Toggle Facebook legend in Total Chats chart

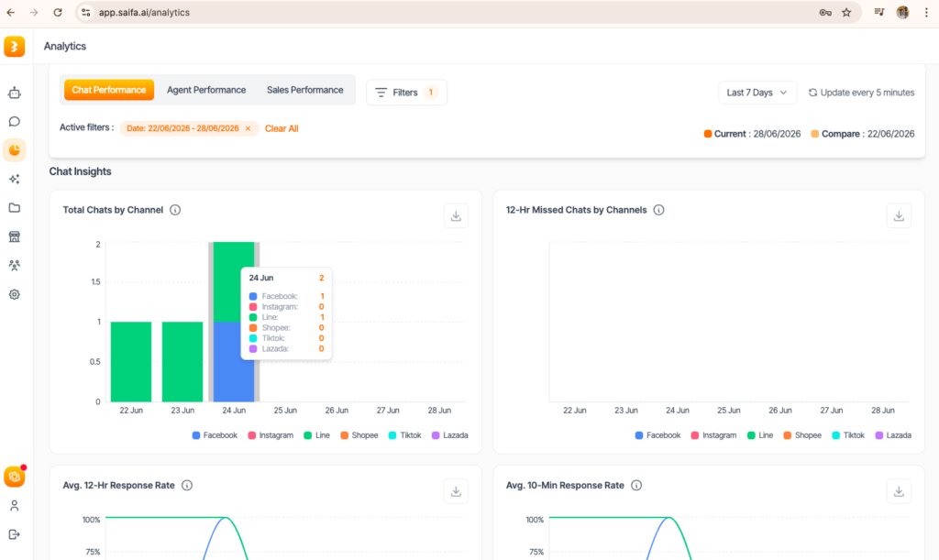[x=215, y=435]
